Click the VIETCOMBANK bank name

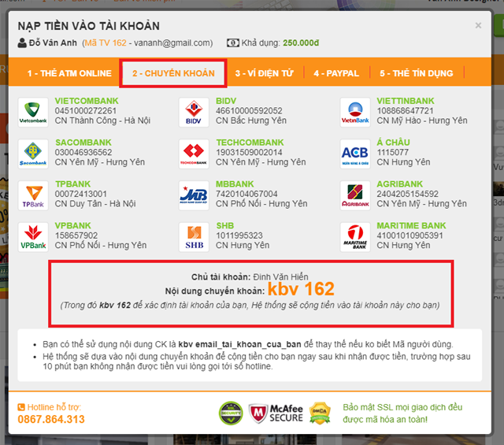pos(87,101)
